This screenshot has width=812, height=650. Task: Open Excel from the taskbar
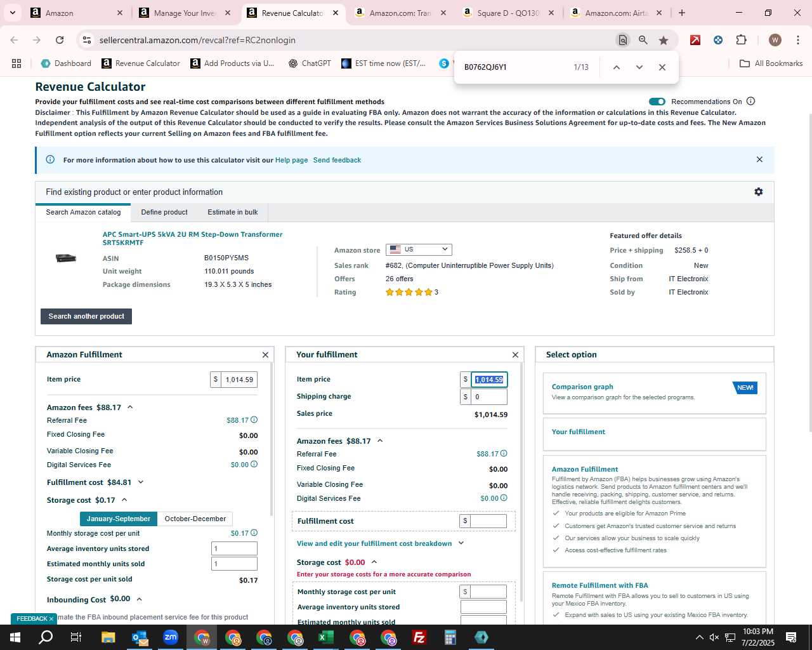click(326, 637)
